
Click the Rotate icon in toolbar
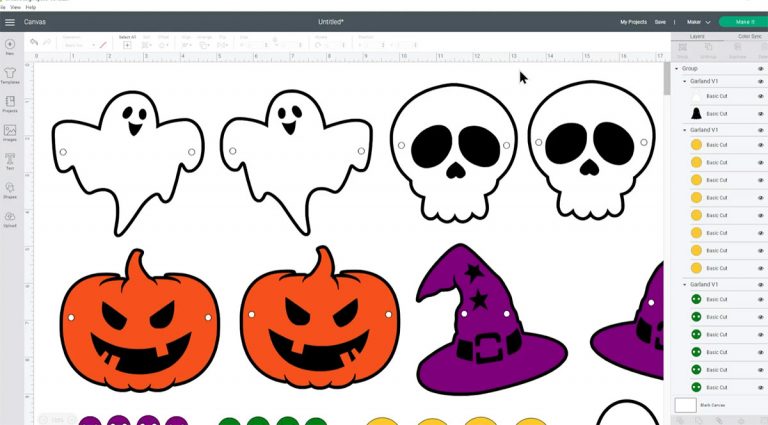tap(318, 45)
